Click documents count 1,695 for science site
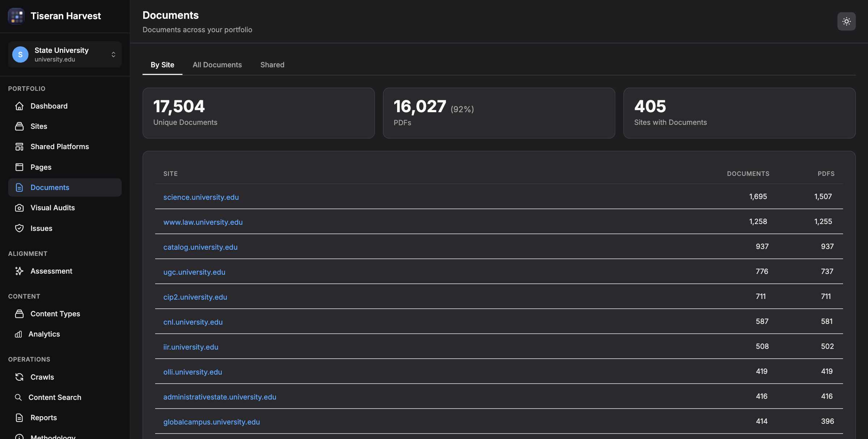Image resolution: width=868 pixels, height=439 pixels. point(758,197)
